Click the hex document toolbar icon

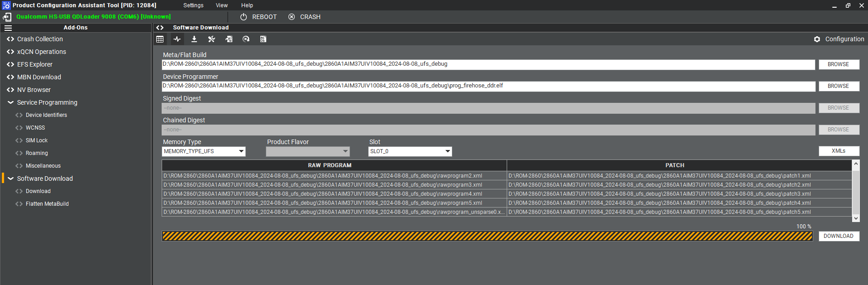(x=263, y=39)
